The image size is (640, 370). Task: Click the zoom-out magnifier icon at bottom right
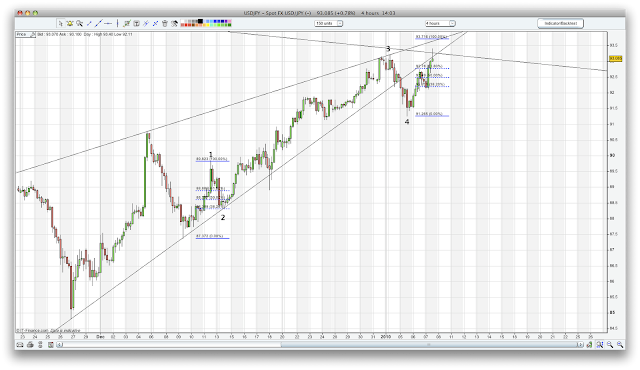tap(610, 345)
